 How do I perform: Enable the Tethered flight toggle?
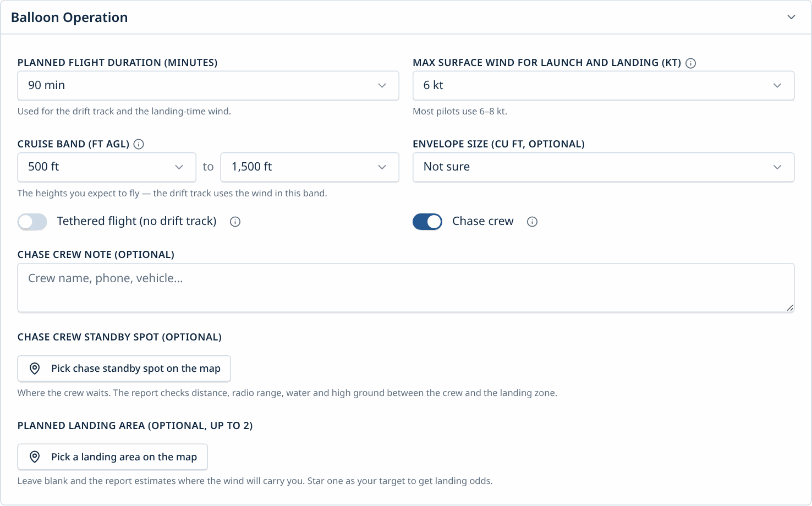point(32,222)
